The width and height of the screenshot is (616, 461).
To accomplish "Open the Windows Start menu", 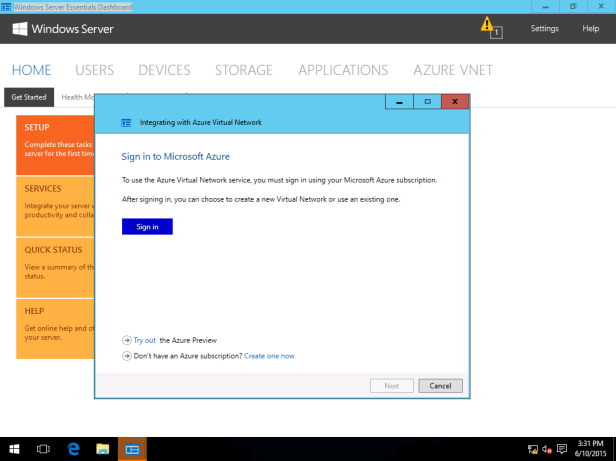I will [x=14, y=449].
